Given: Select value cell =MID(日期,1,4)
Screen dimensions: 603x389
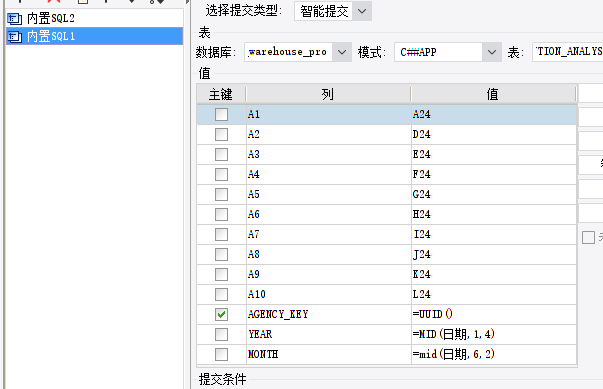Looking at the screenshot, I should point(493,334).
